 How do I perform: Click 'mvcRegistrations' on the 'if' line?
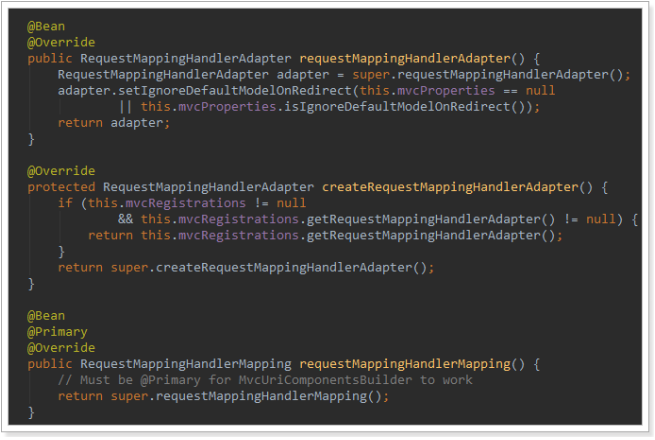[186, 203]
